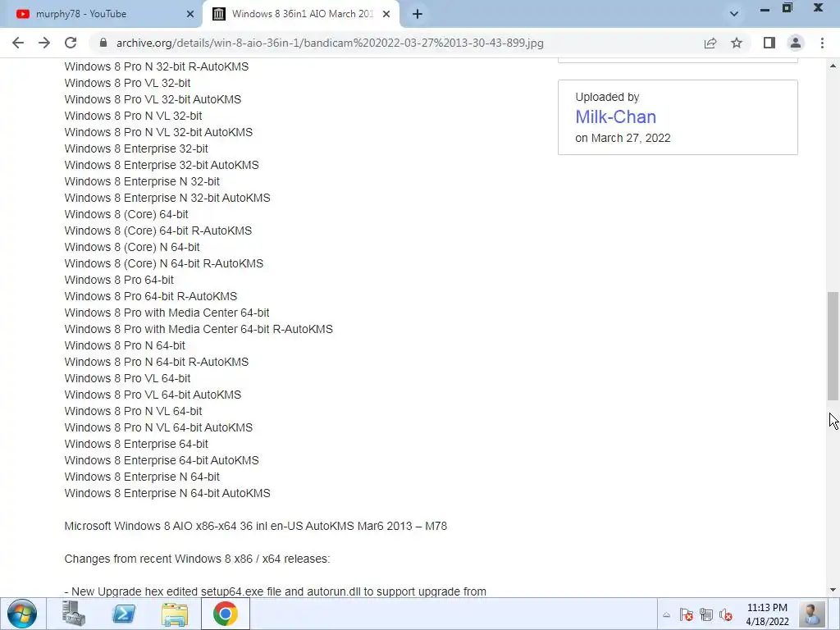
Task: Open the Milk-Chan uploader profile link
Action: [x=615, y=116]
